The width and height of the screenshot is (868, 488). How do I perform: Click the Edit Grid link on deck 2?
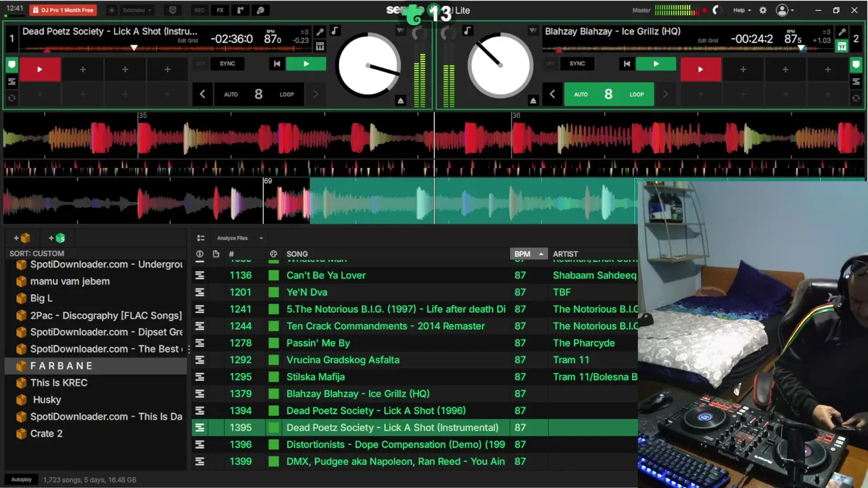pyautogui.click(x=707, y=41)
